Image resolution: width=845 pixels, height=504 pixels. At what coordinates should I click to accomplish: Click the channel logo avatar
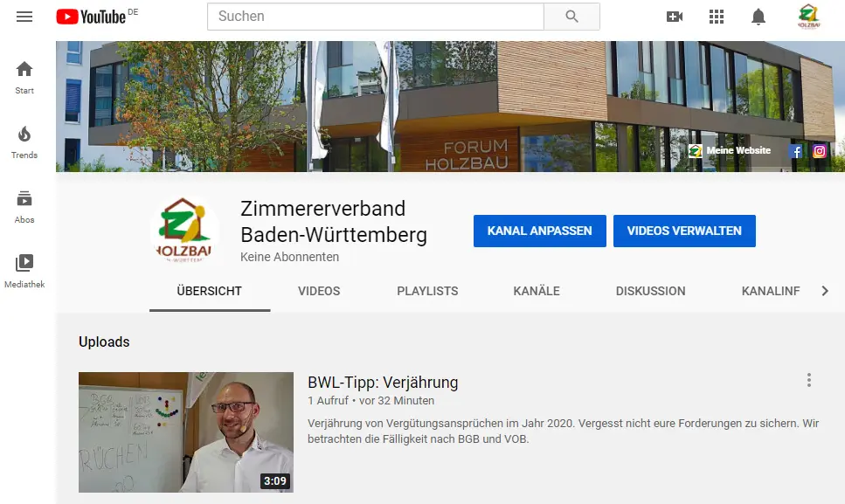coord(184,231)
